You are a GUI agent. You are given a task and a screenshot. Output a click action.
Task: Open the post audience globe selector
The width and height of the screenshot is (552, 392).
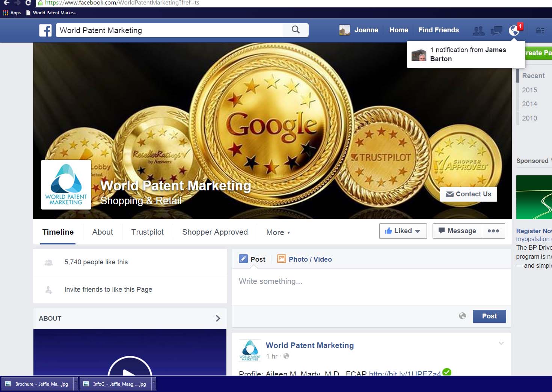click(462, 316)
